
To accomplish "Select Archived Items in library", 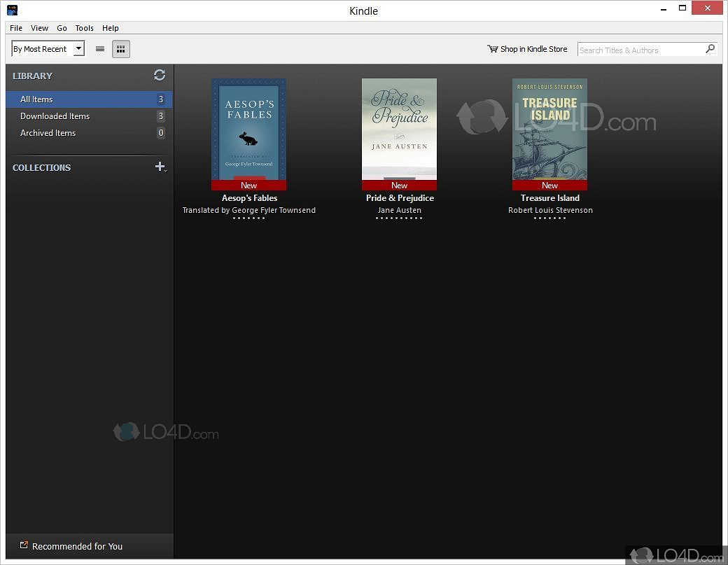I will (89, 133).
